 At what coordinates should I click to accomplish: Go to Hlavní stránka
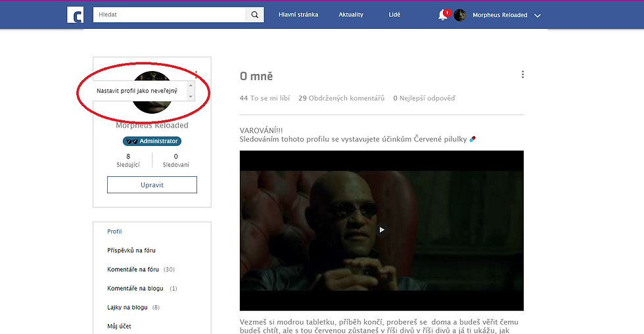point(298,14)
